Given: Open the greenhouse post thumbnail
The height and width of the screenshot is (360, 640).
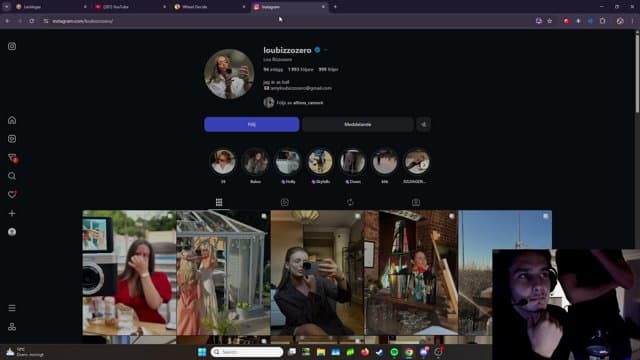Looking at the screenshot, I should tap(223, 273).
